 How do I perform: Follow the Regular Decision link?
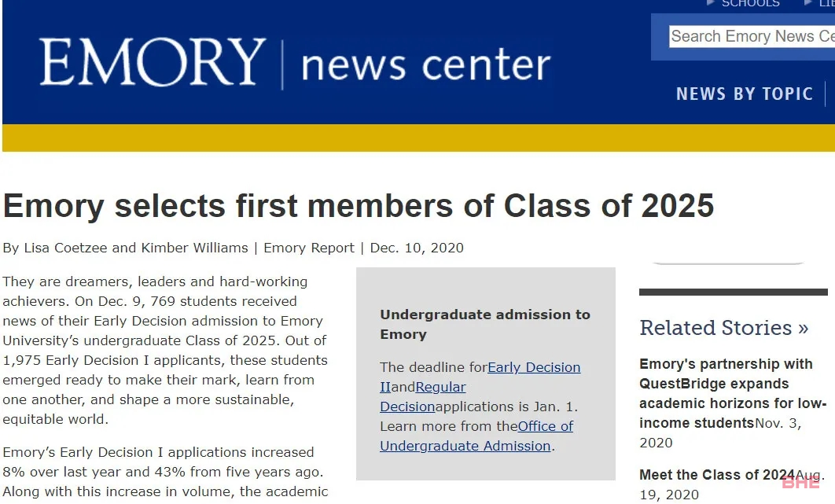click(423, 397)
